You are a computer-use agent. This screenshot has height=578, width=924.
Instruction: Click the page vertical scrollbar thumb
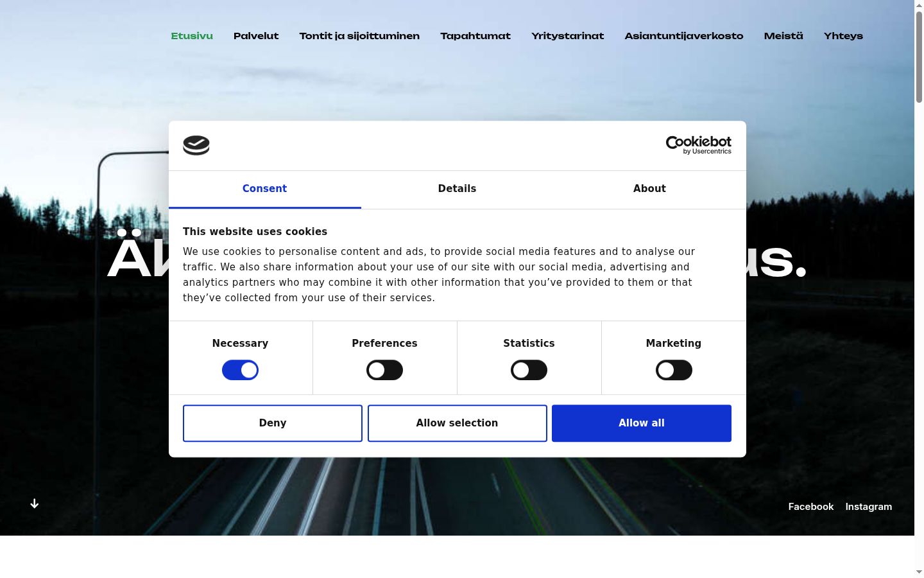coord(919,57)
